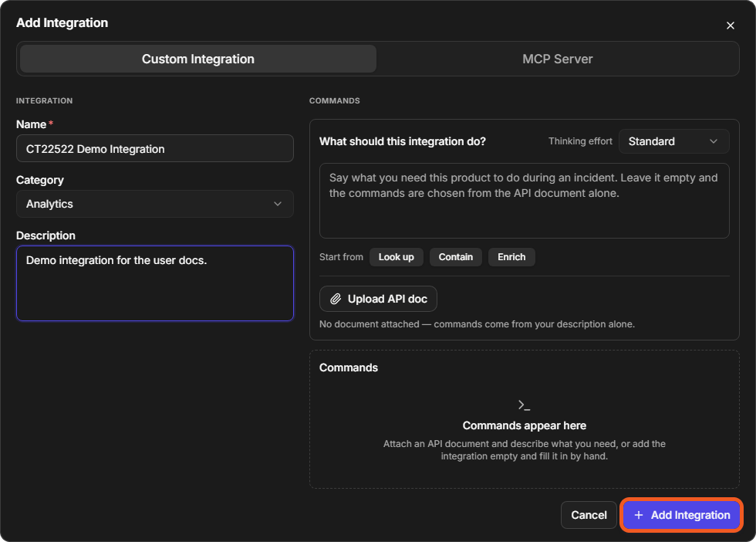Click the "Add Integration" dialog title
The width and height of the screenshot is (756, 542).
[62, 22]
